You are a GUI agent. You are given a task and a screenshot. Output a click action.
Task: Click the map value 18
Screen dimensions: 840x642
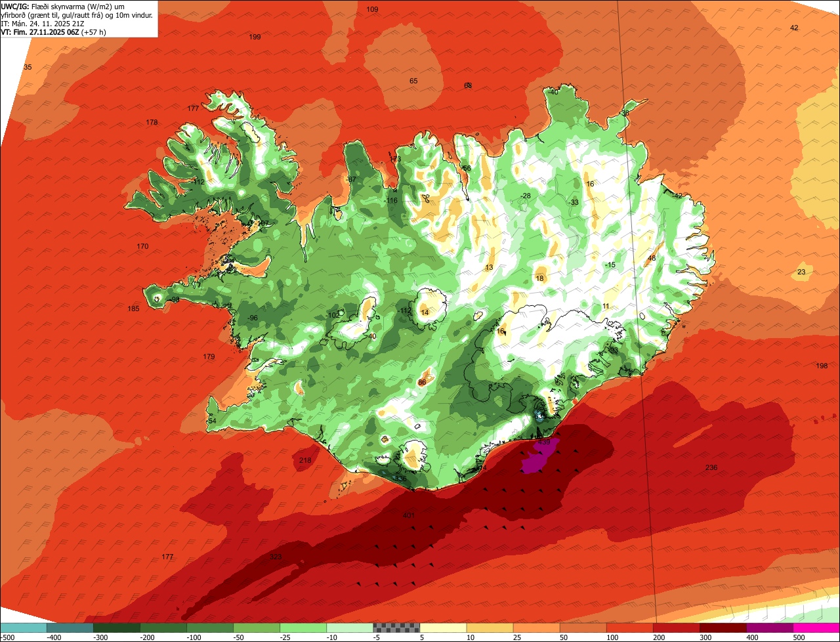540,278
